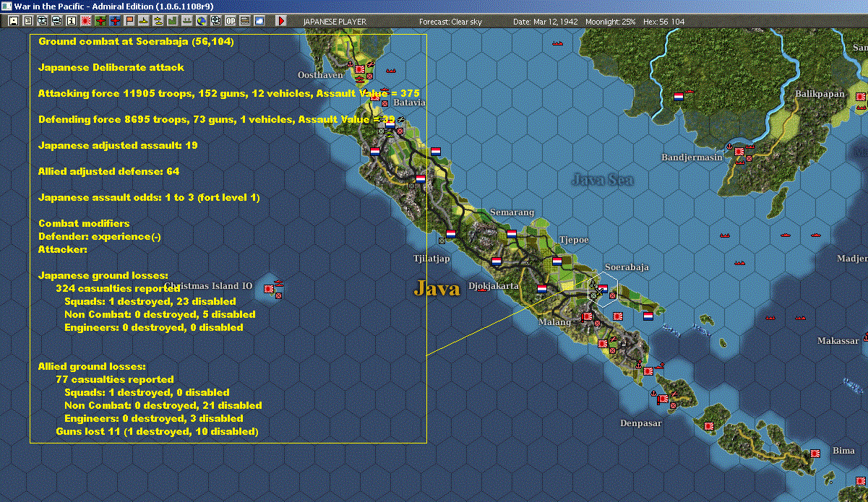Click 'Allied adjusted defense: 64' line
Image resolution: width=868 pixels, height=502 pixels.
pos(108,171)
